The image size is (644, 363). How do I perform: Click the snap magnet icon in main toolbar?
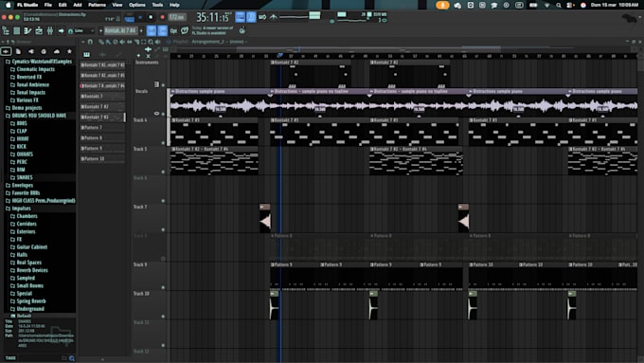[x=70, y=31]
